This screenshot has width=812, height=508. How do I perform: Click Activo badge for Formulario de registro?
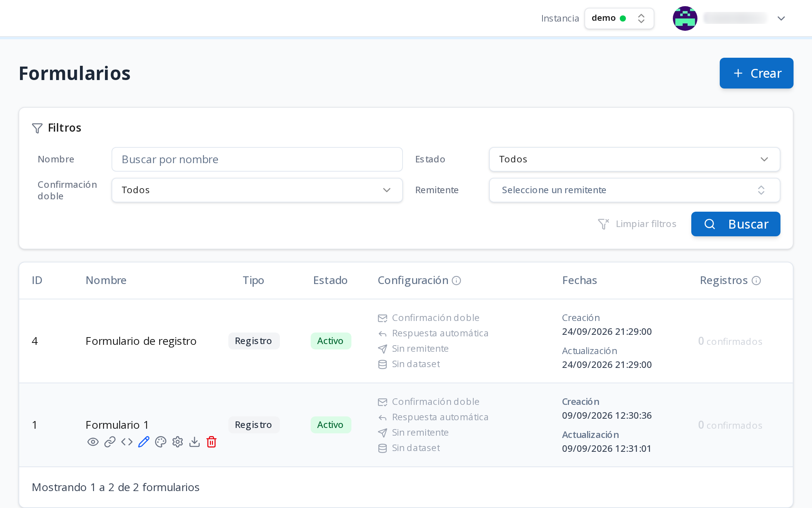tap(331, 341)
